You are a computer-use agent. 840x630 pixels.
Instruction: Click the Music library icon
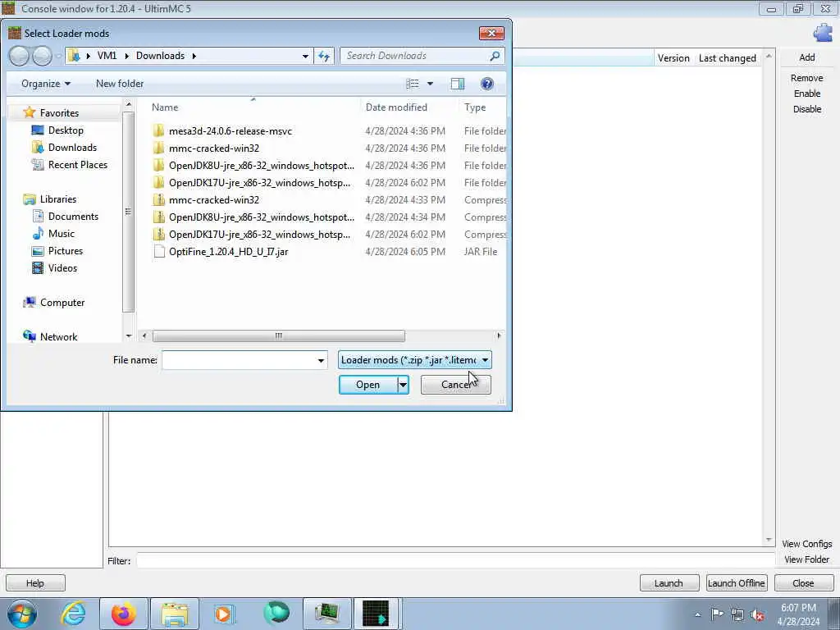pyautogui.click(x=38, y=234)
